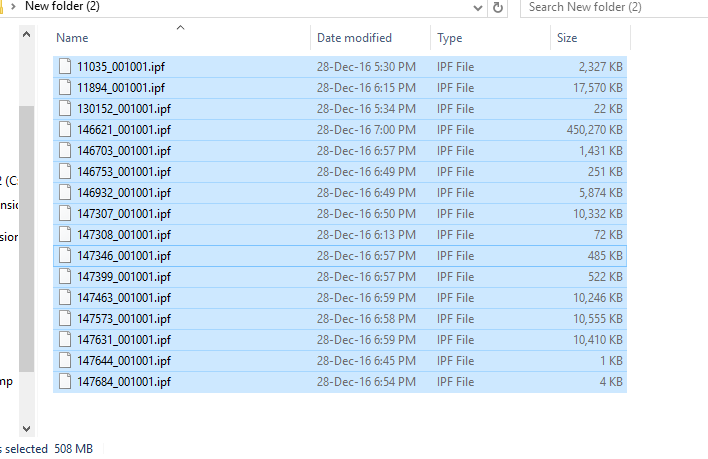The image size is (708, 459).
Task: Sort by the Size column header
Action: 567,38
